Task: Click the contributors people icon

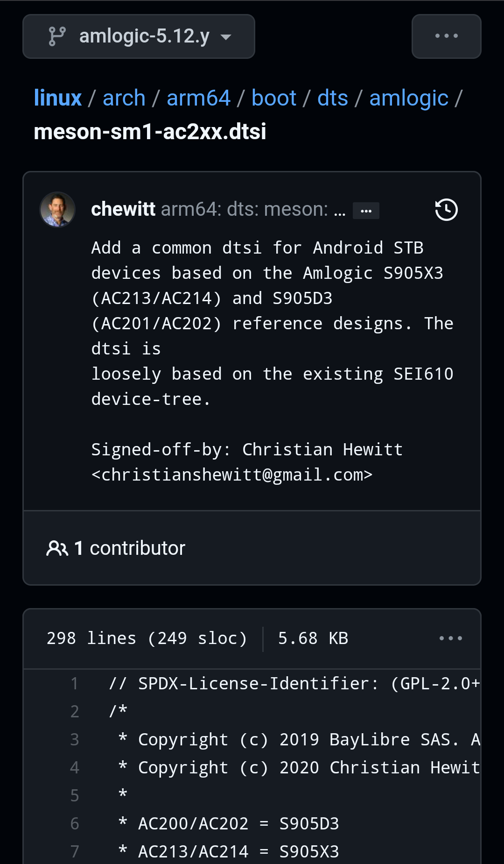Action: 57,548
